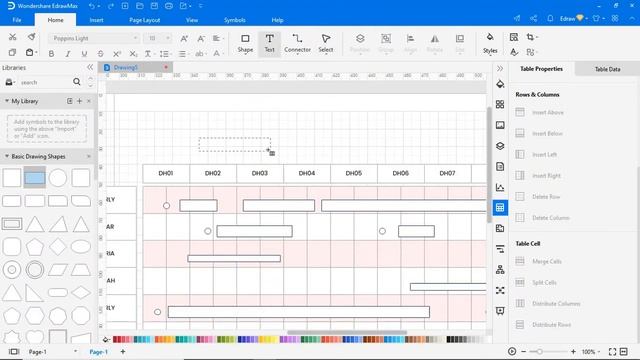Toggle bold formatting
Image resolution: width=640 pixels, height=360 pixels.
point(51,53)
